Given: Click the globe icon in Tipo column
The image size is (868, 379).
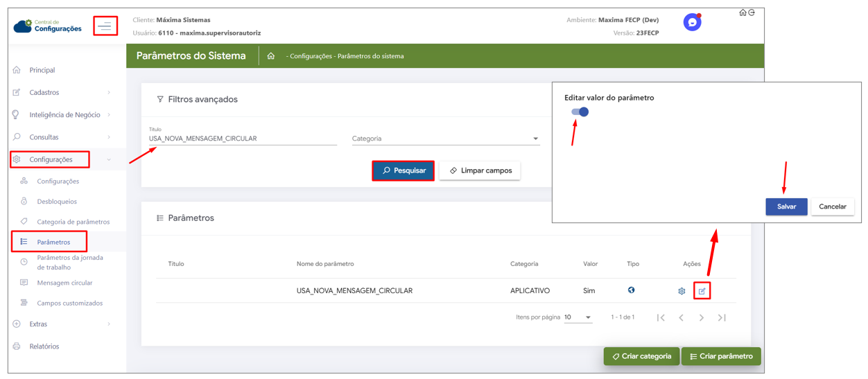Looking at the screenshot, I should coord(631,290).
